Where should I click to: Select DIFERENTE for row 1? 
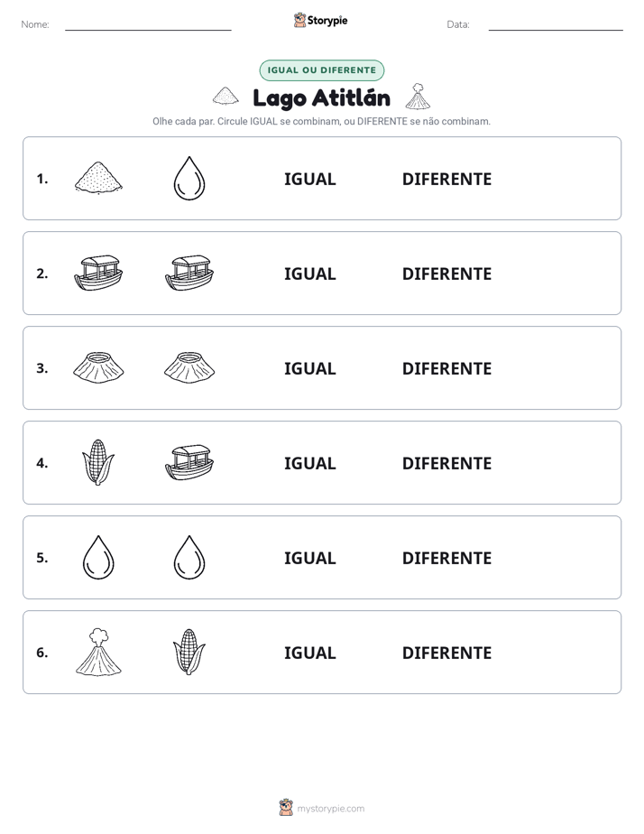[x=446, y=180]
